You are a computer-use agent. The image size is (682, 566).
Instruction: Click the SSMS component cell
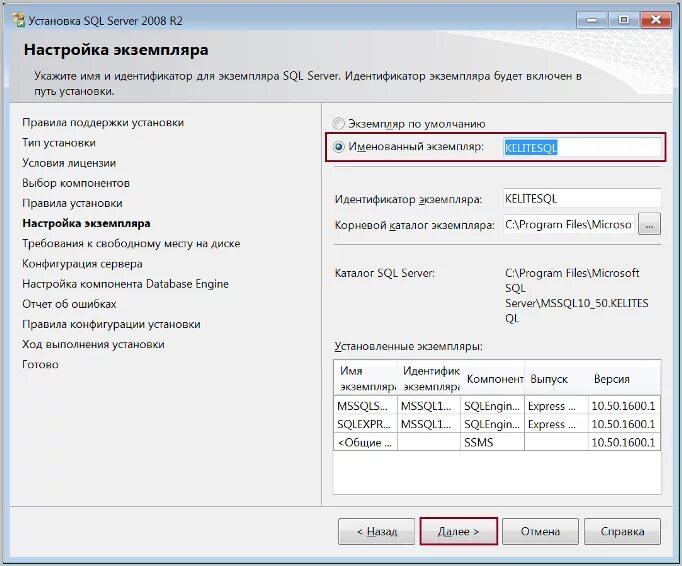pos(492,442)
